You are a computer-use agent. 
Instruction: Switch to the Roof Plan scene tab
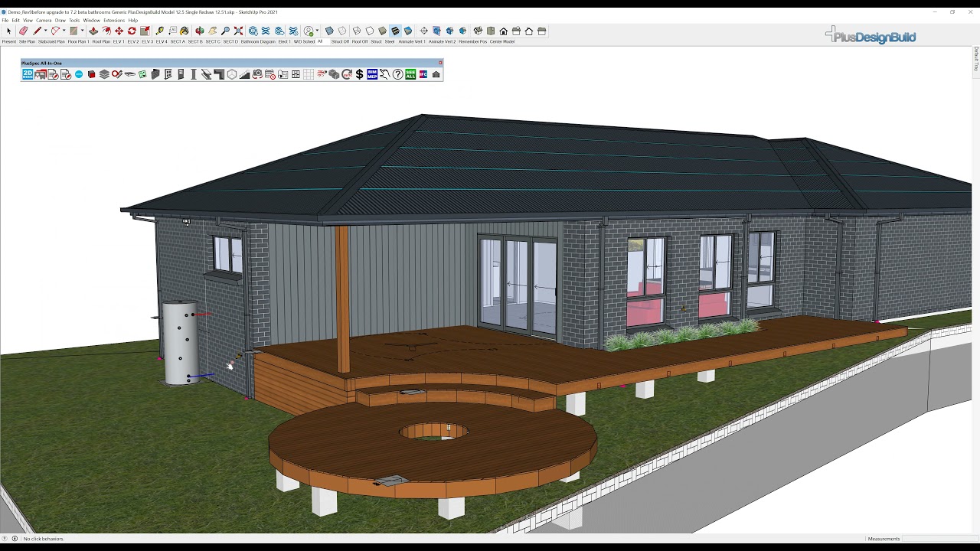[x=101, y=41]
